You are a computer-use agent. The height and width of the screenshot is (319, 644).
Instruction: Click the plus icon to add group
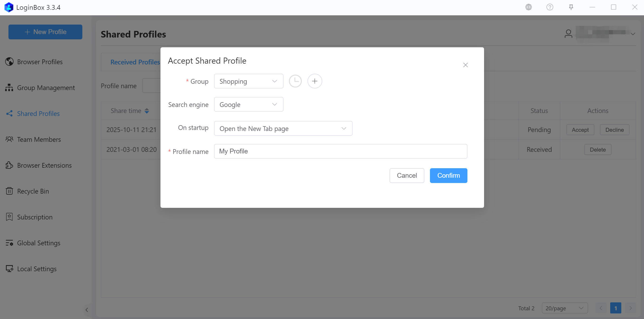pos(315,81)
